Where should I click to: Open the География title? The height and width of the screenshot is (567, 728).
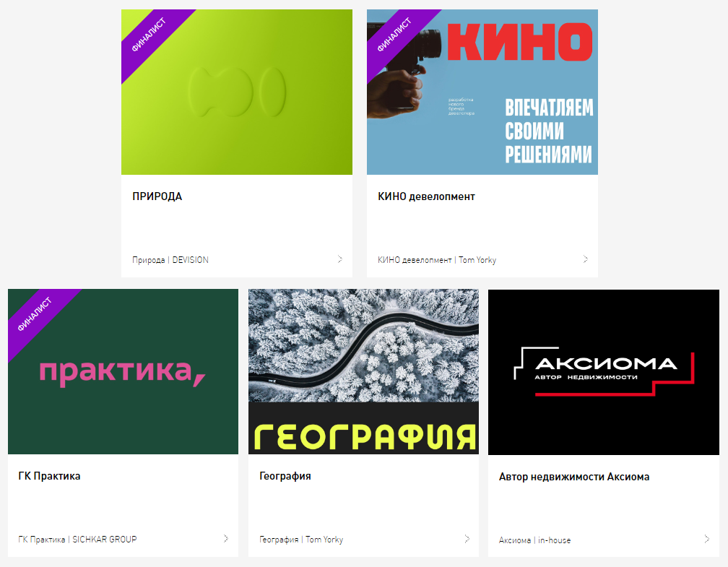285,476
